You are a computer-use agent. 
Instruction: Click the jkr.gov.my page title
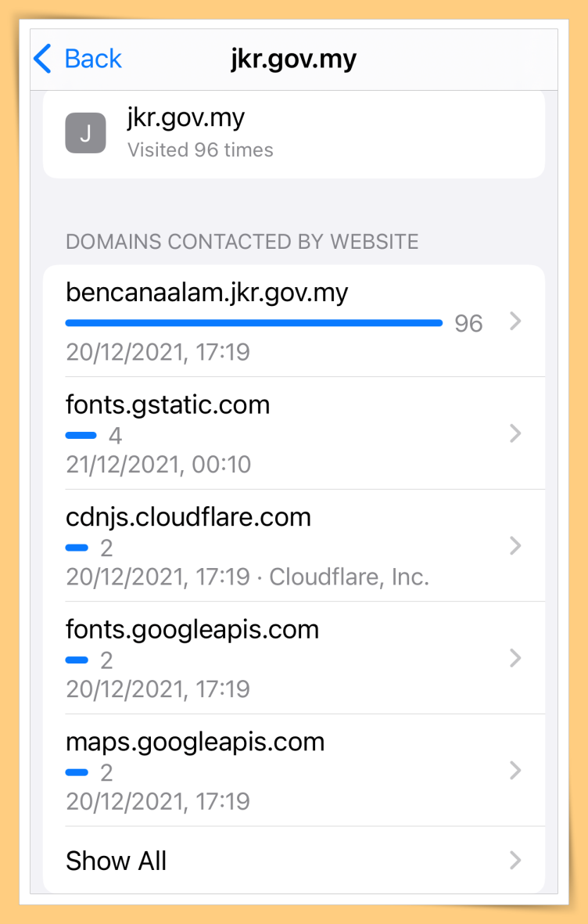[293, 59]
